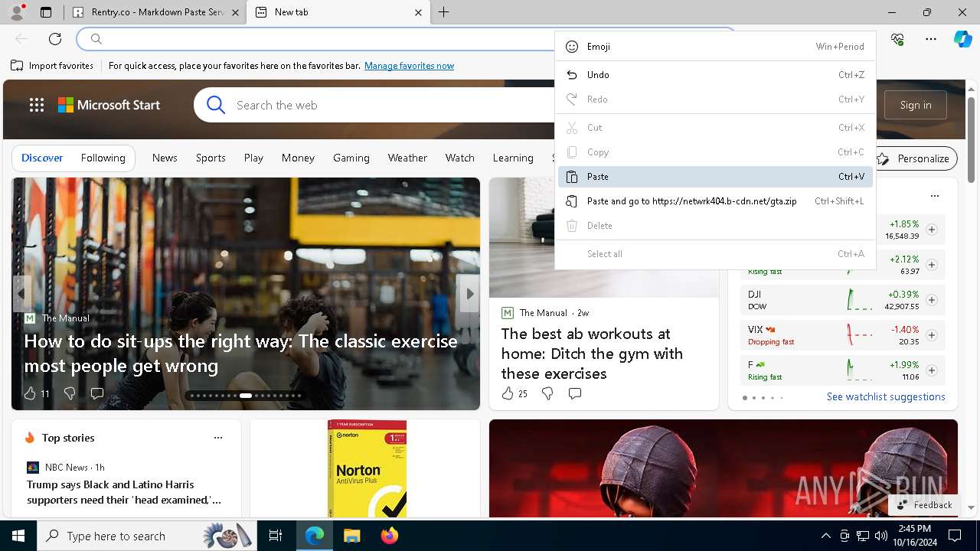Open the browser profile icon
Screen dimensions: 980x551
point(17,12)
